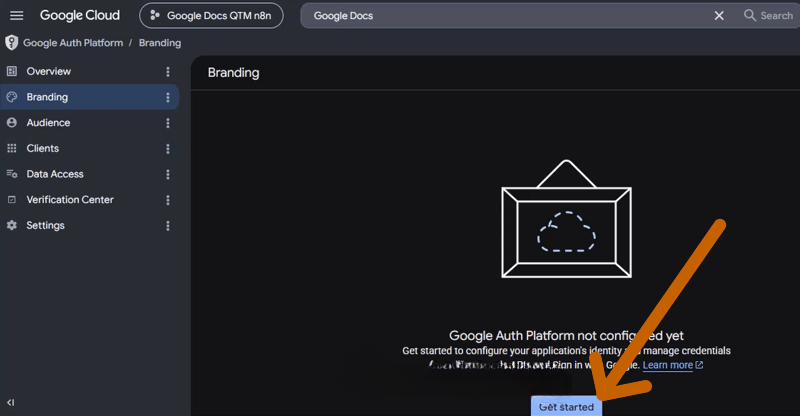Open more options for Audience
The image size is (800, 416).
pyautogui.click(x=168, y=123)
